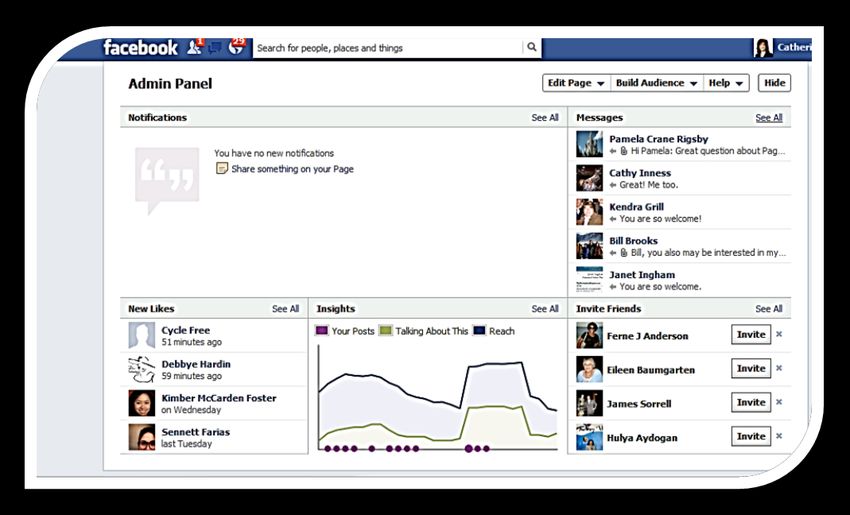
Task: Open Kimber McCarden Foster profile name
Action: pos(219,398)
